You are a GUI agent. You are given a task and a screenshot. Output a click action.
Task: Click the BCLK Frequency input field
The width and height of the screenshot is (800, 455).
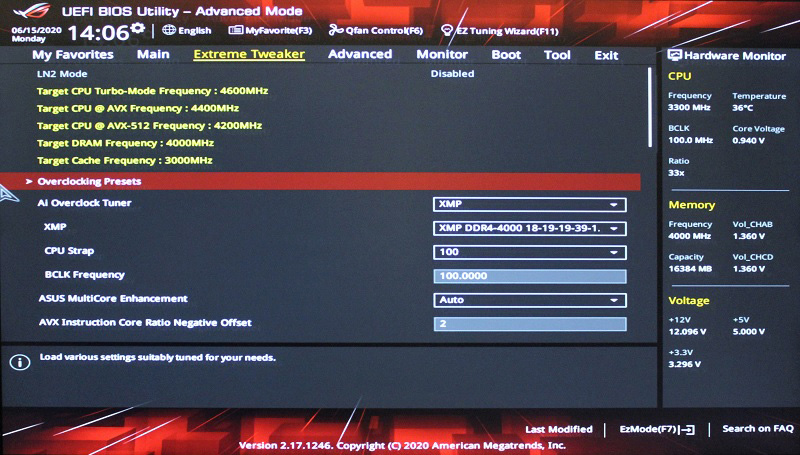[530, 276]
